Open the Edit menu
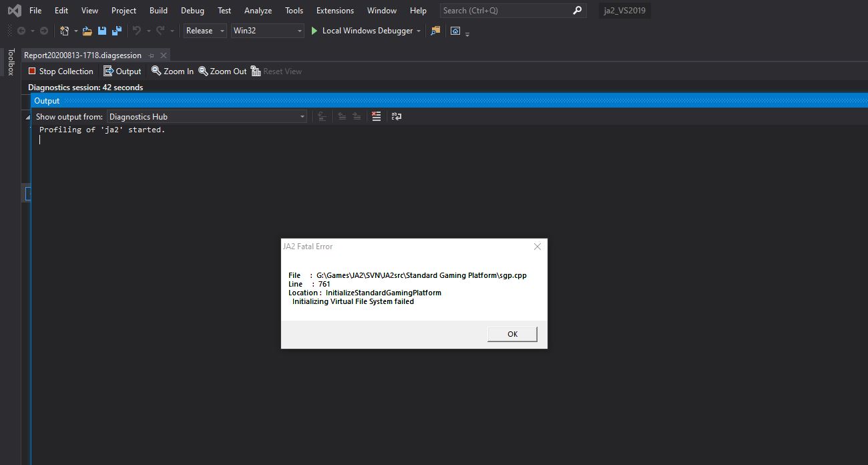The width and height of the screenshot is (868, 465). click(61, 11)
